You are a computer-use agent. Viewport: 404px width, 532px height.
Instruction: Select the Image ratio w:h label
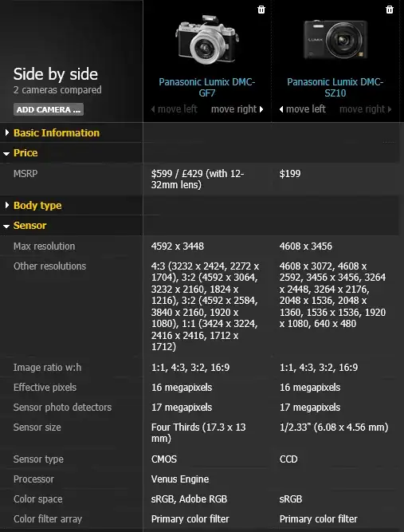coord(47,368)
